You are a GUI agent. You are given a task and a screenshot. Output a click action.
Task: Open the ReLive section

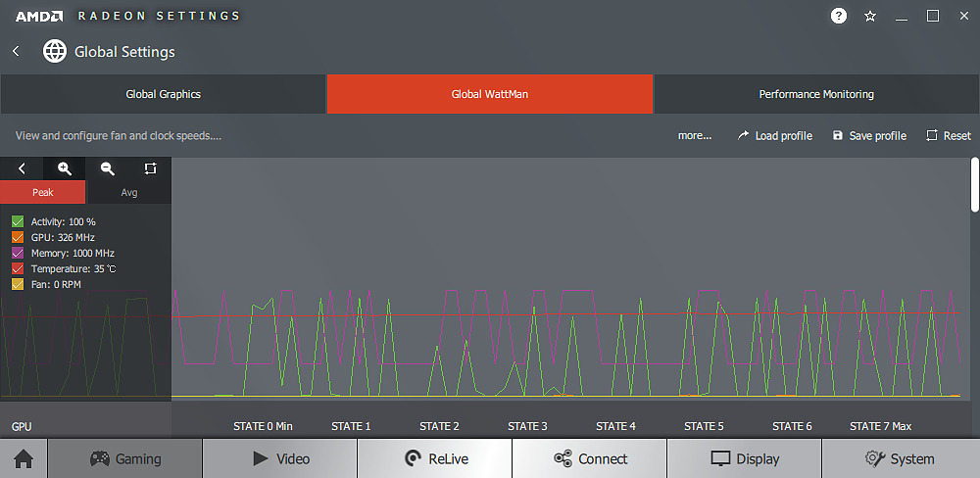click(x=435, y=459)
